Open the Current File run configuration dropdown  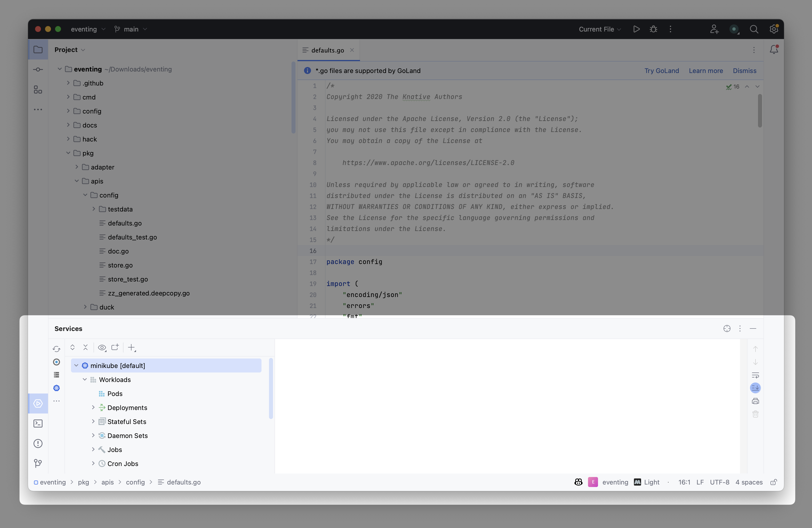click(599, 29)
